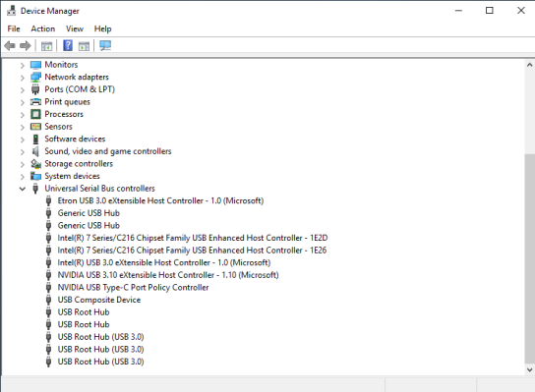Open the File menu
Image resolution: width=535 pixels, height=392 pixels.
click(x=14, y=28)
